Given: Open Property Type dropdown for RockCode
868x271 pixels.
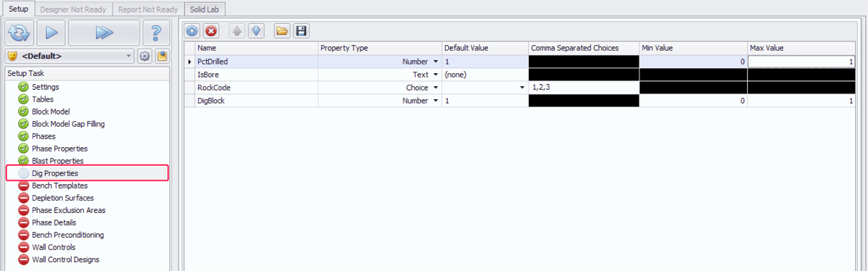Looking at the screenshot, I should 435,88.
